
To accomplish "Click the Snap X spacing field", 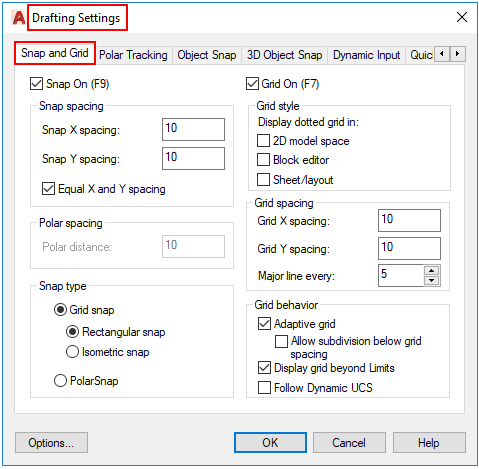I will point(193,129).
